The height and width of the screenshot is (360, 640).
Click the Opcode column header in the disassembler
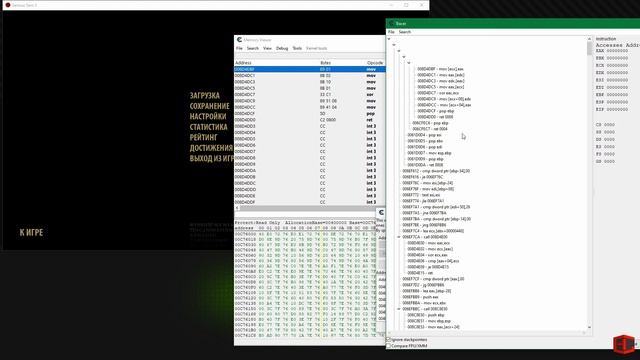tap(375, 63)
